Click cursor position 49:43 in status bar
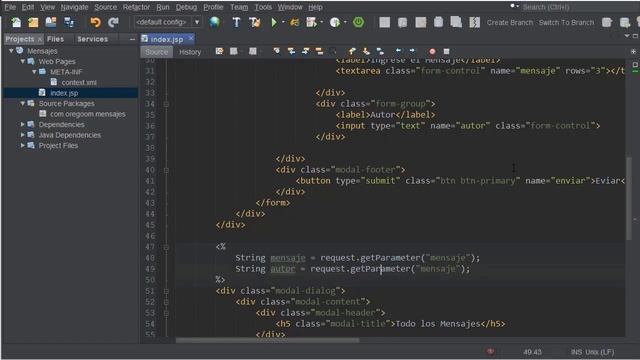Viewport: 640px width, 360px height. point(532,352)
